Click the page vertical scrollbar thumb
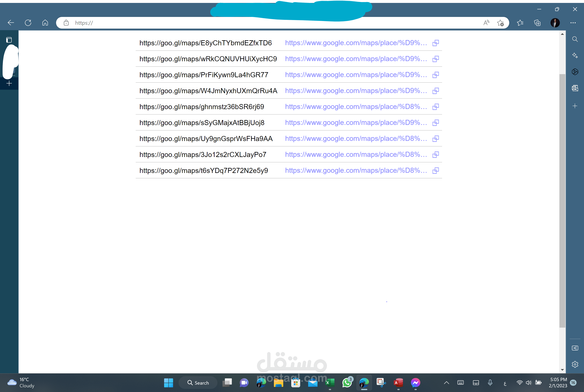This screenshot has width=584, height=392. (x=562, y=200)
